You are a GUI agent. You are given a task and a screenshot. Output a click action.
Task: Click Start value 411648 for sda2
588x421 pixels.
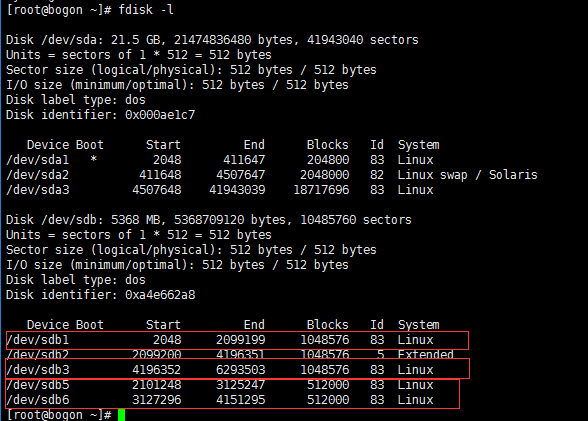coord(160,175)
